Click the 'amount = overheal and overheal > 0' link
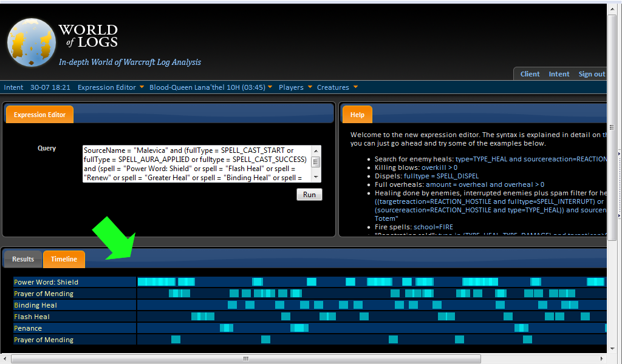The height and width of the screenshot is (364, 622). click(485, 184)
